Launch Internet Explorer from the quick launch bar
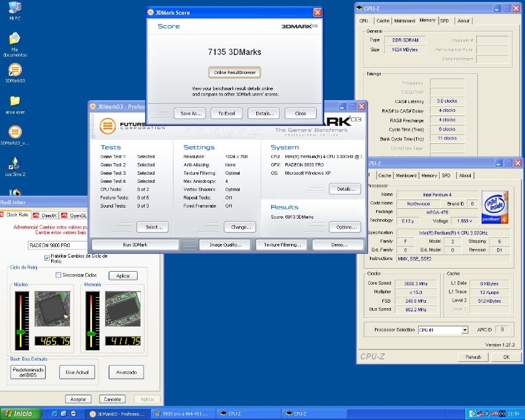 click(x=54, y=414)
